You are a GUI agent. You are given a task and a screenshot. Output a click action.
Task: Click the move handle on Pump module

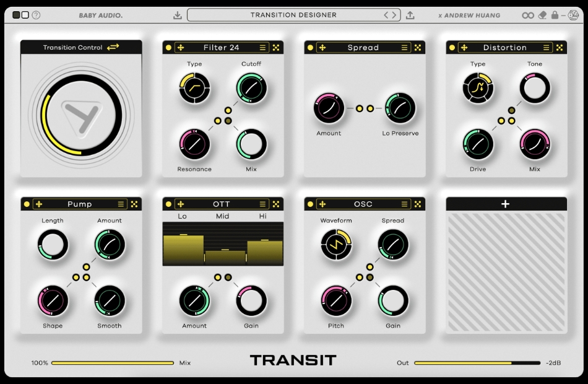click(x=39, y=204)
